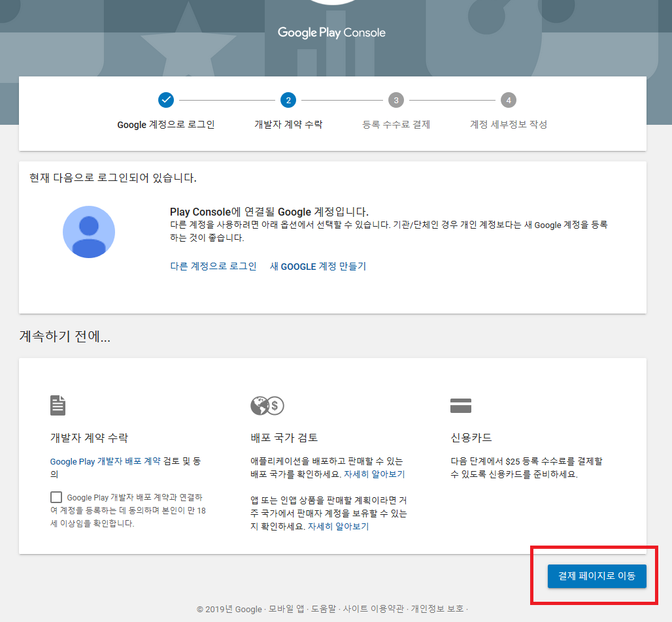Click the Google Play Console logo
This screenshot has height=622, width=672.
[x=331, y=33]
